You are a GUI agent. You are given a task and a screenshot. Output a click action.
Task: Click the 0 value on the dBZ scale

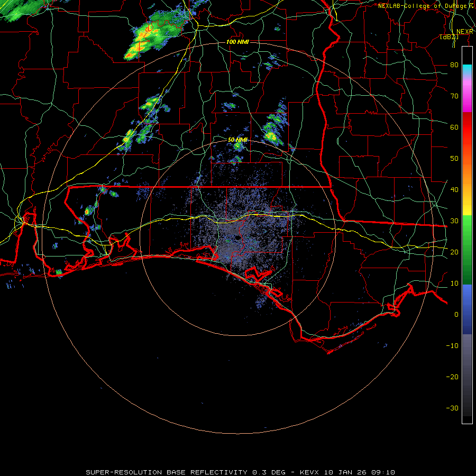coord(456,315)
